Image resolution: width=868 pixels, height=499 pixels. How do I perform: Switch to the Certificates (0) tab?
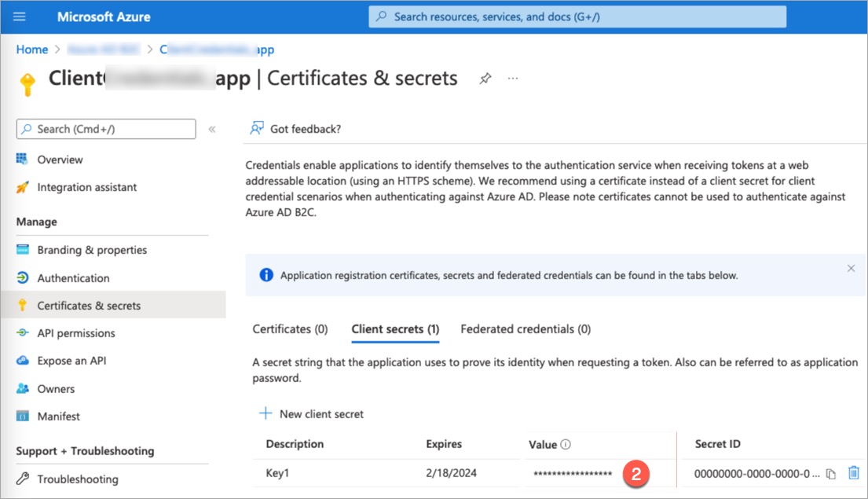(290, 329)
